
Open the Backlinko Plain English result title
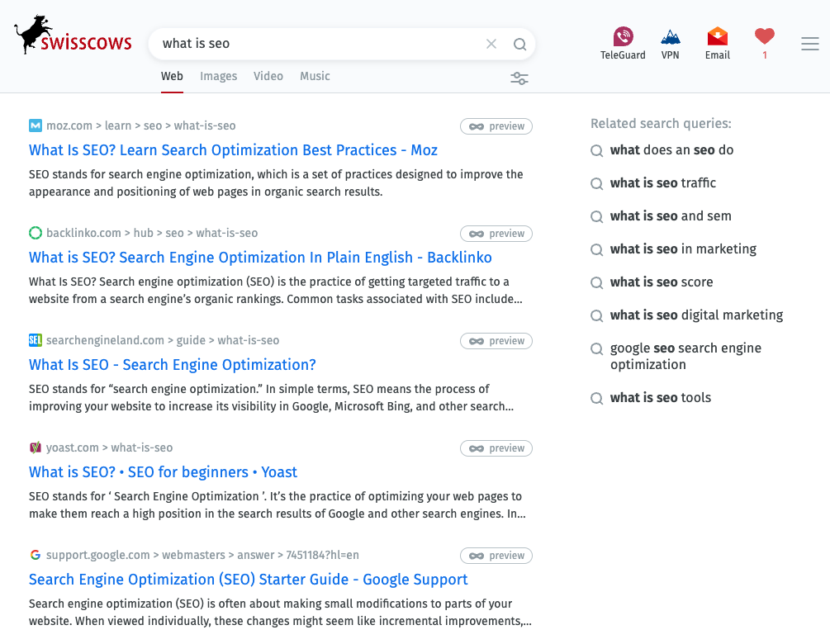[260, 258]
